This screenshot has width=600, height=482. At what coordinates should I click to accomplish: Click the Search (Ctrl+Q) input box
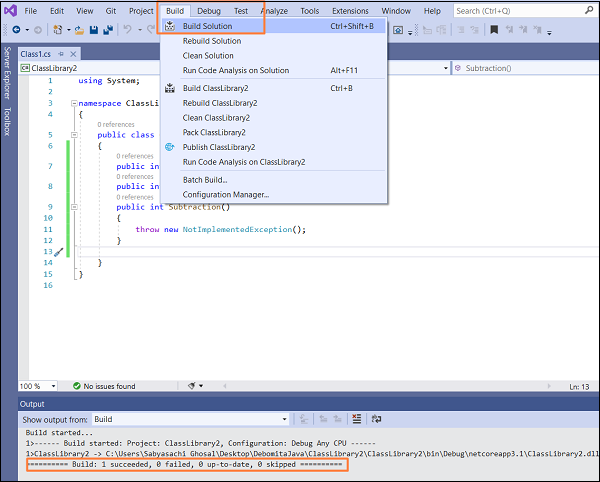[510, 11]
